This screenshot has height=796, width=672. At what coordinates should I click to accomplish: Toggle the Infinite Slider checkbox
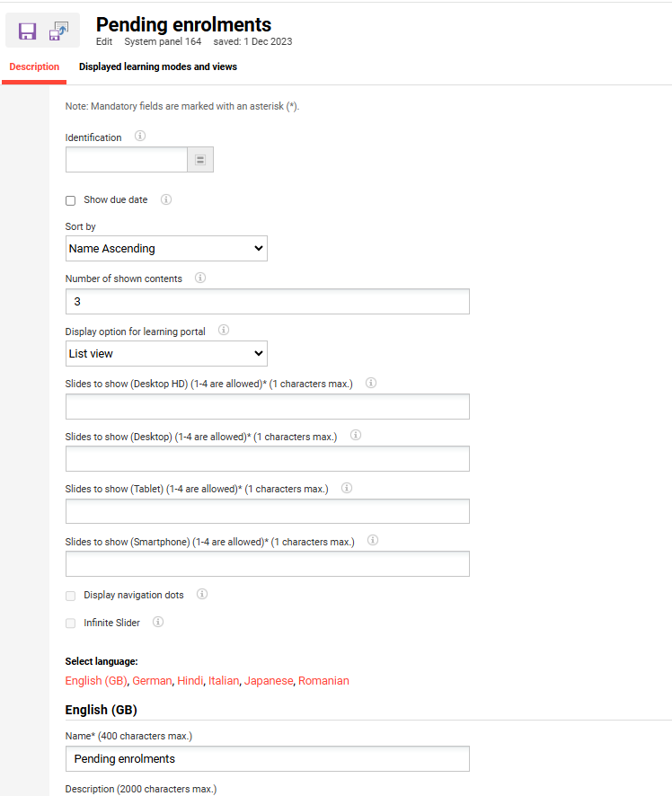pos(71,623)
